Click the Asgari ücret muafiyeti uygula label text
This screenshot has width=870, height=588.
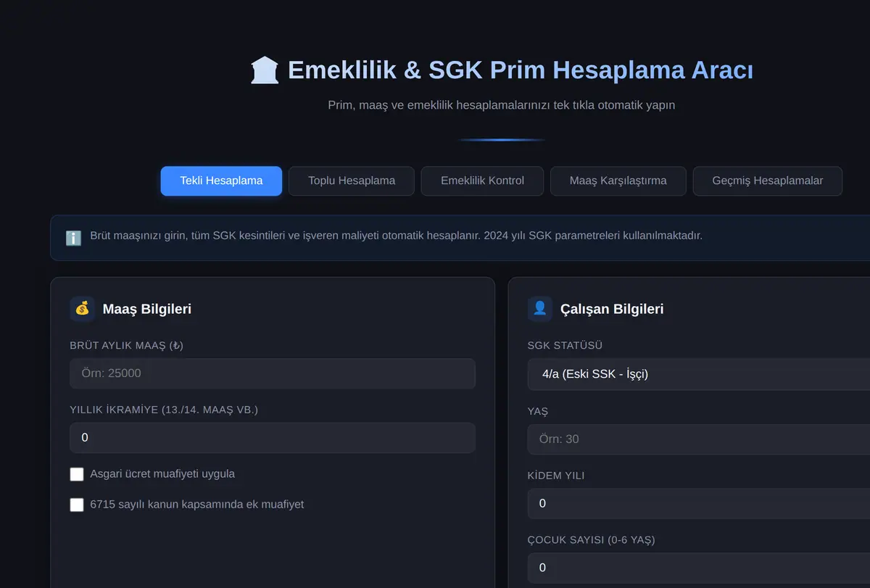(x=162, y=473)
